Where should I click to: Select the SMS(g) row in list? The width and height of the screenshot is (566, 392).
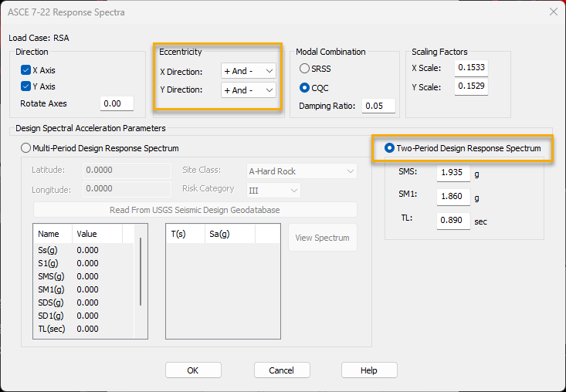click(83, 276)
